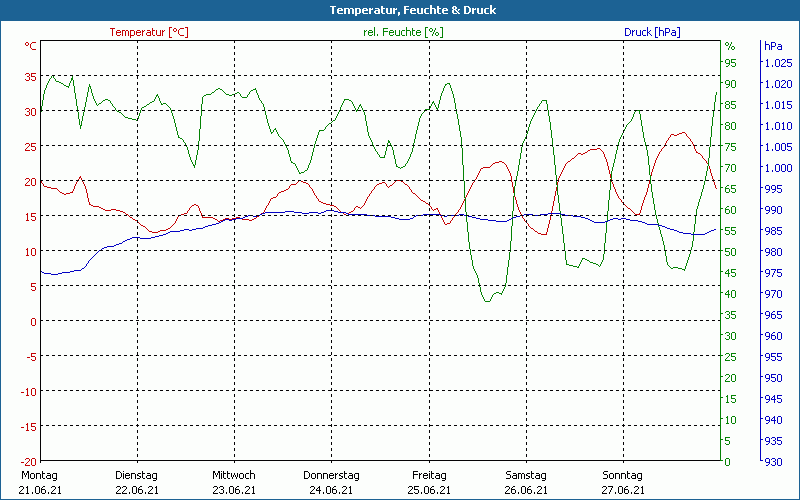Click the green '95' humidity axis tick
This screenshot has width=800, height=500.
pyautogui.click(x=731, y=63)
